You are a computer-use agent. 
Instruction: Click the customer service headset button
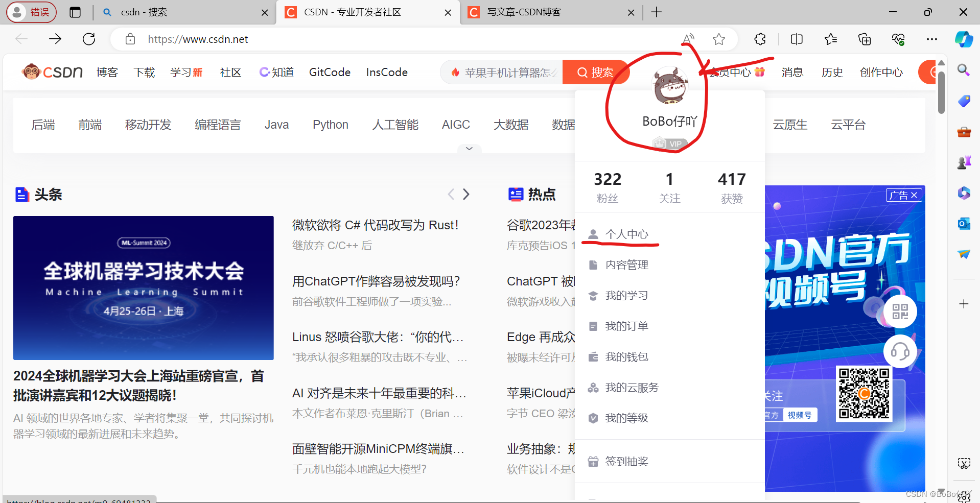[900, 351]
